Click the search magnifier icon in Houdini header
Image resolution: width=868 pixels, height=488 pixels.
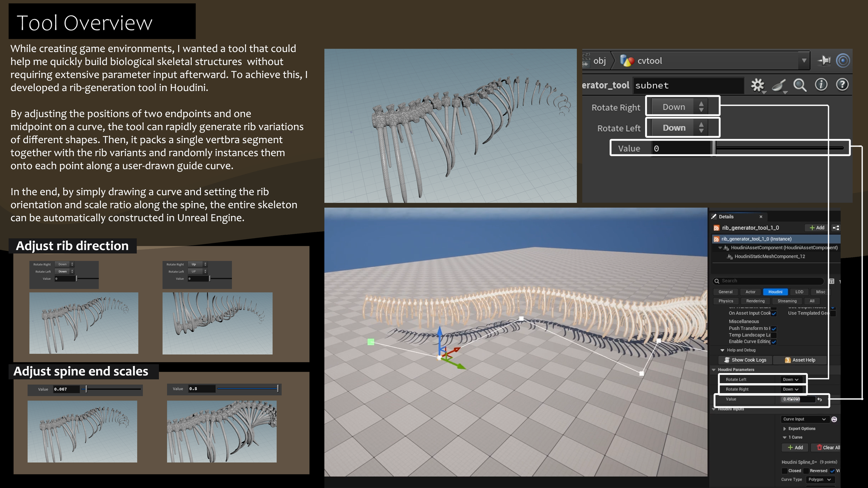click(x=800, y=85)
